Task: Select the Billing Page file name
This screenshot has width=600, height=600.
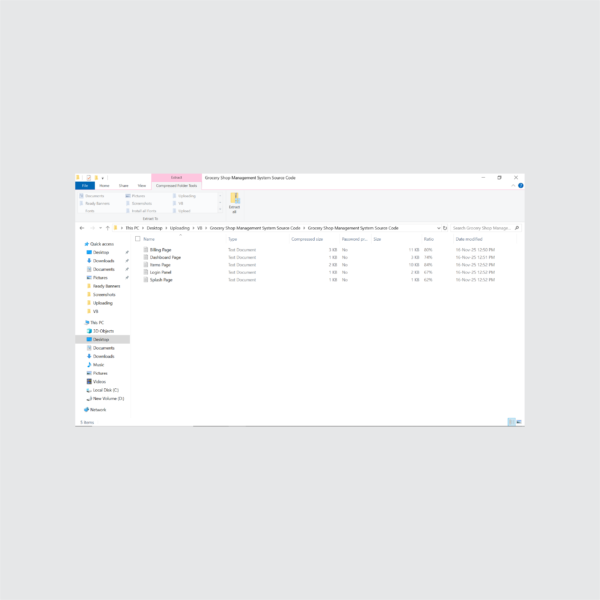Action: [160, 249]
